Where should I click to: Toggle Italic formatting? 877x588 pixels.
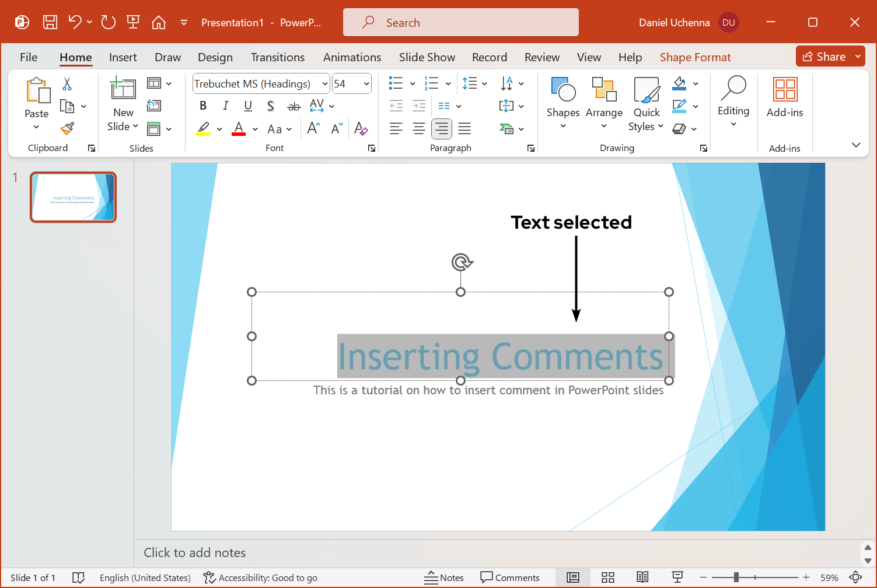coord(225,106)
